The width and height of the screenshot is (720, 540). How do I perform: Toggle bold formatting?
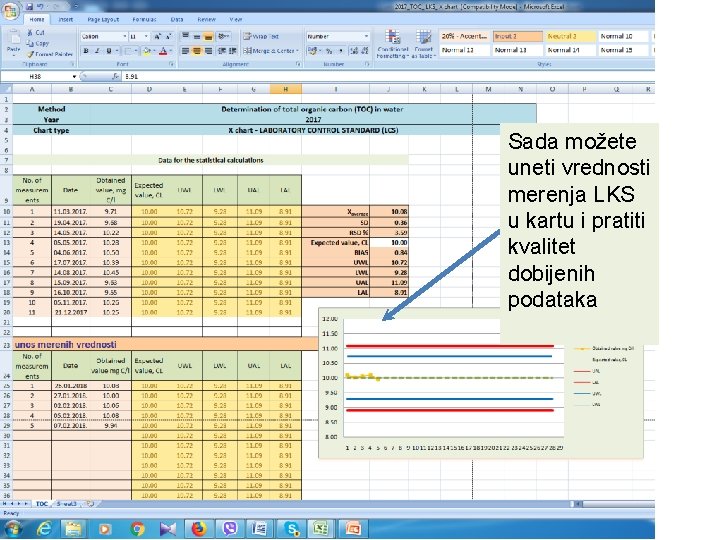(86, 51)
